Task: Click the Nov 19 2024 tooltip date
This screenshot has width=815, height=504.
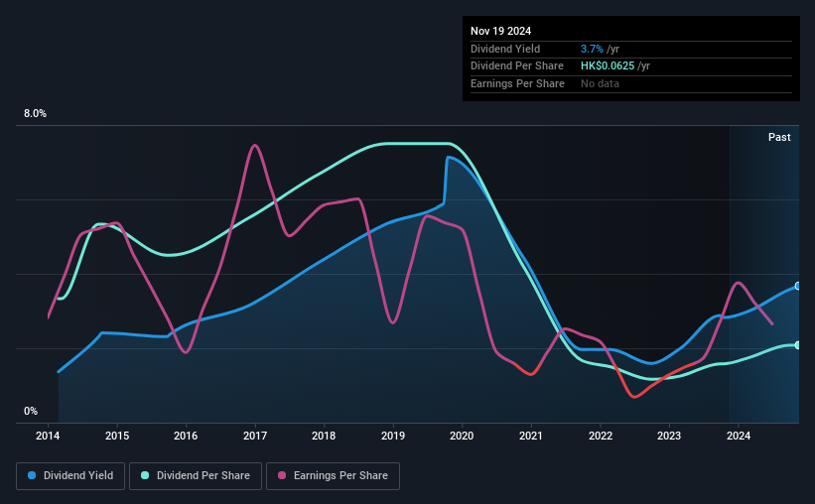Action: [500, 31]
